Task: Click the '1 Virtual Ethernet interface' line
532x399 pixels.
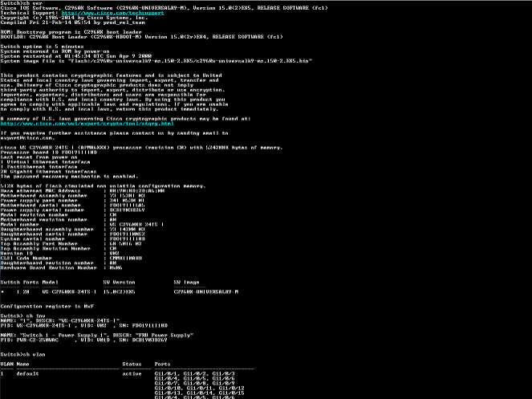Action: tap(45, 162)
